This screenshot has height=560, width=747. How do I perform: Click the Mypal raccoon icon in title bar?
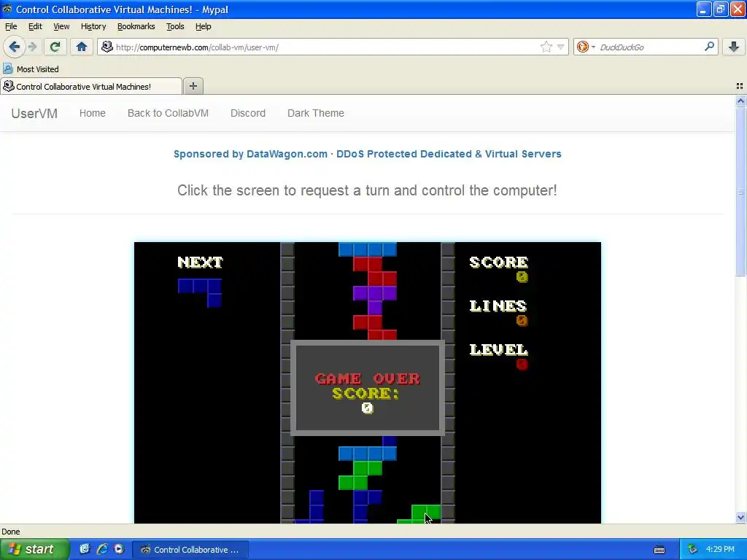click(7, 9)
